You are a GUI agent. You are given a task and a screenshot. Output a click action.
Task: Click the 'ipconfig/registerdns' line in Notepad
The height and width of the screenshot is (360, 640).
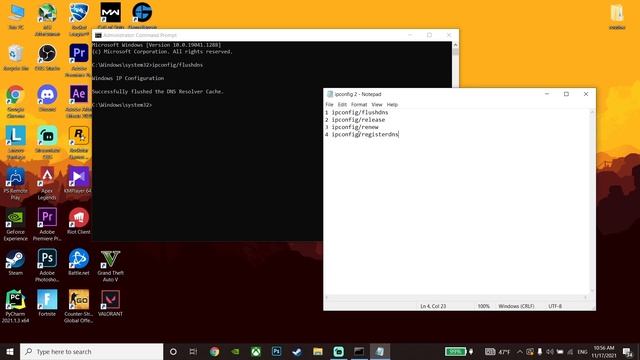pyautogui.click(x=365, y=134)
